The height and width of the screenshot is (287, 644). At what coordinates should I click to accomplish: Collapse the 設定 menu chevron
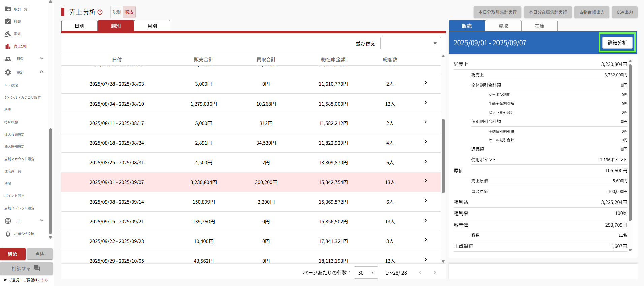[x=42, y=72]
